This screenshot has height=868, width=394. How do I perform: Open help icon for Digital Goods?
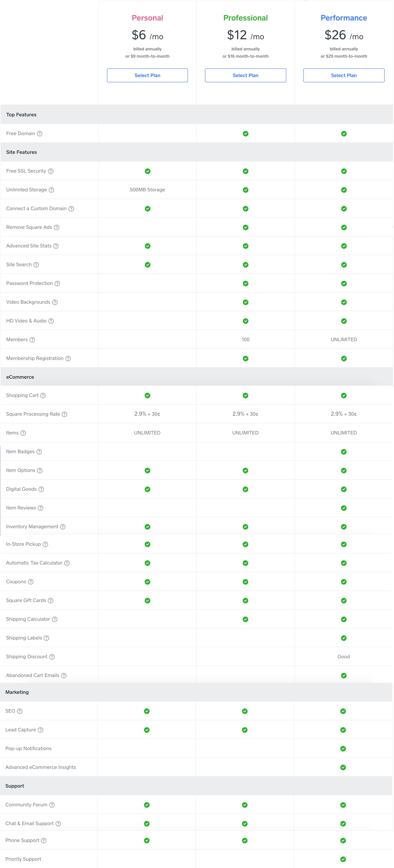41,489
